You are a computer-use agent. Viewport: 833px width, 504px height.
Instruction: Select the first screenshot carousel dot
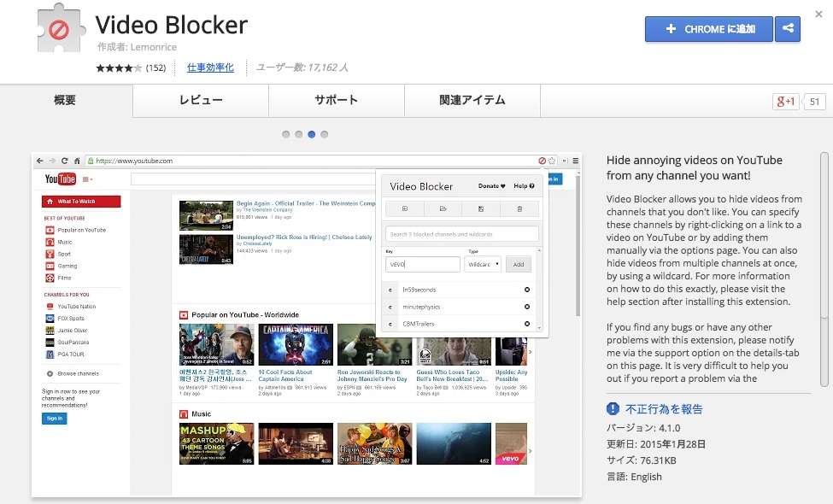[x=286, y=134]
